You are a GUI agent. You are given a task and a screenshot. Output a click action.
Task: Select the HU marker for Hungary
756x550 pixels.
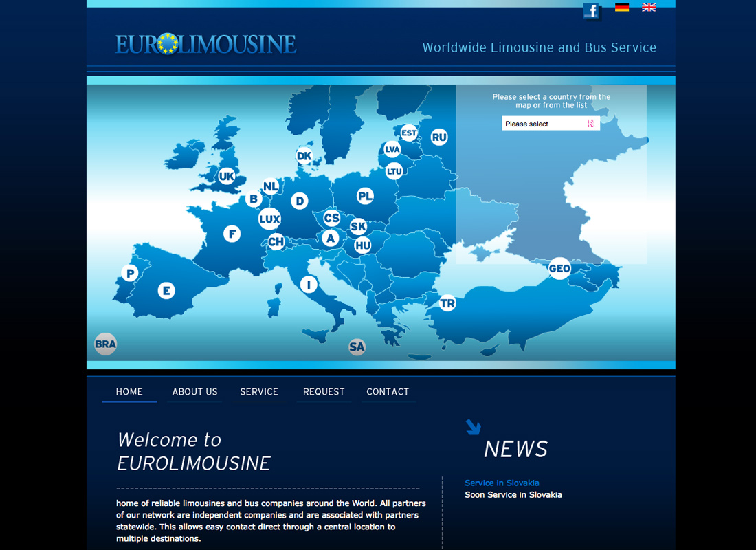tap(363, 245)
